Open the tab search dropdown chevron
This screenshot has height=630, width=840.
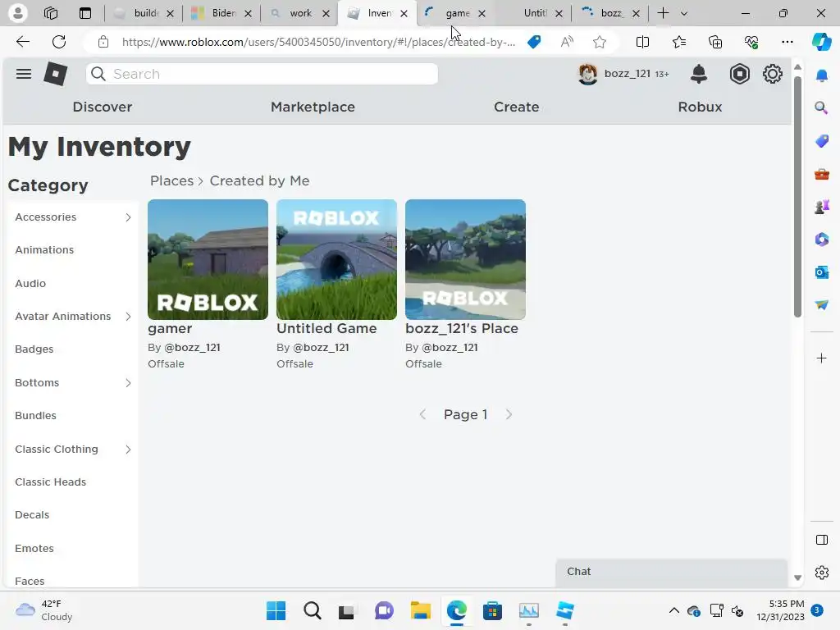(683, 13)
